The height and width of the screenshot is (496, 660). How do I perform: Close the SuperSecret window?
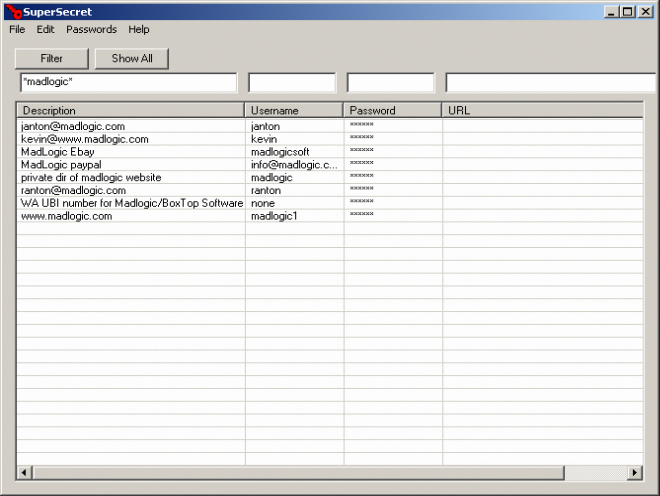point(645,12)
